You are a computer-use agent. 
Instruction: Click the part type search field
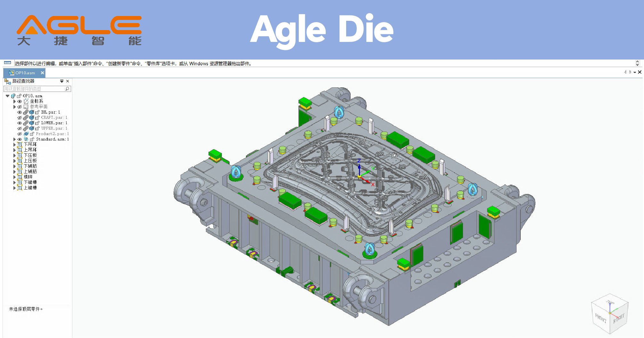[34, 89]
